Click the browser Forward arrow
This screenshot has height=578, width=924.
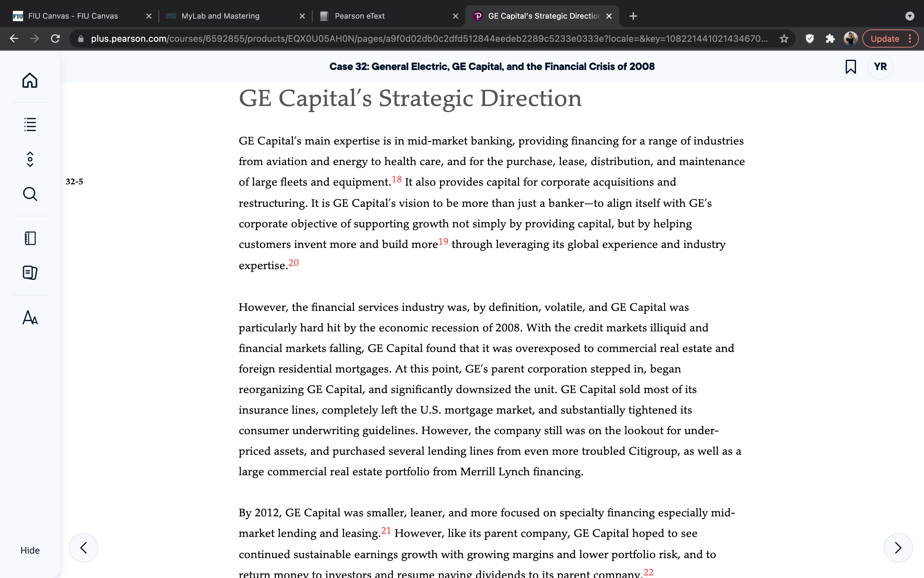[x=35, y=39]
